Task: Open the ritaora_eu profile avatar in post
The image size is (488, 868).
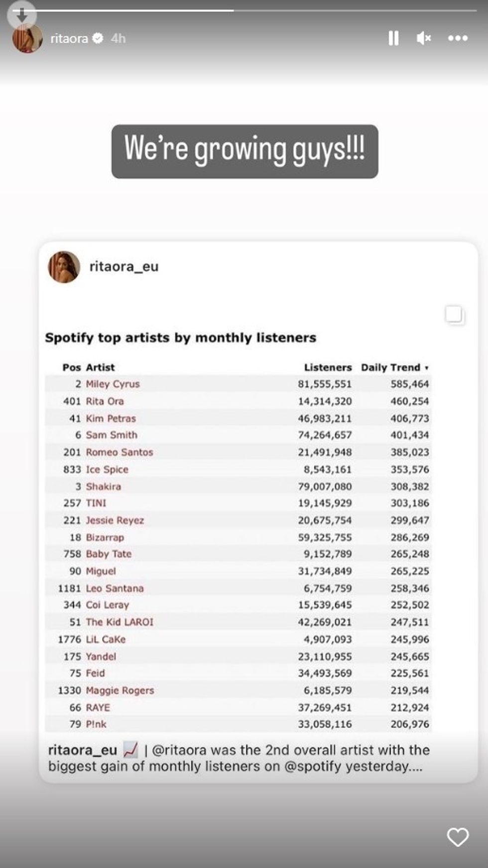Action: coord(64,267)
